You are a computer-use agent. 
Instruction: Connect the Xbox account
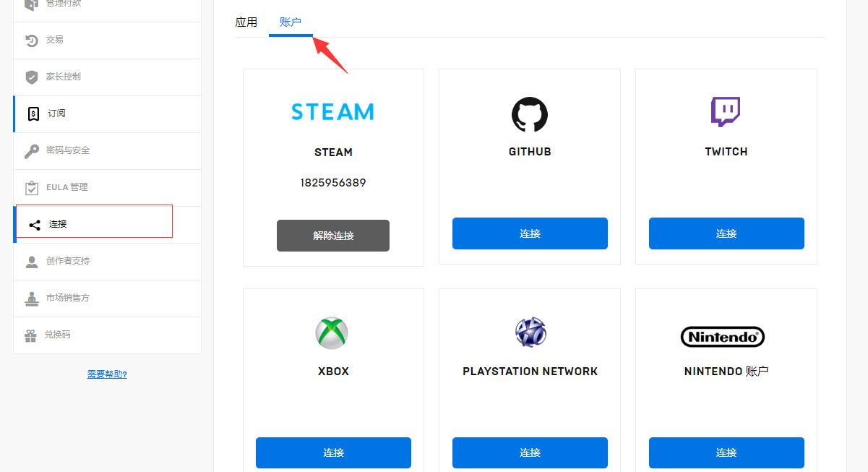pos(333,452)
